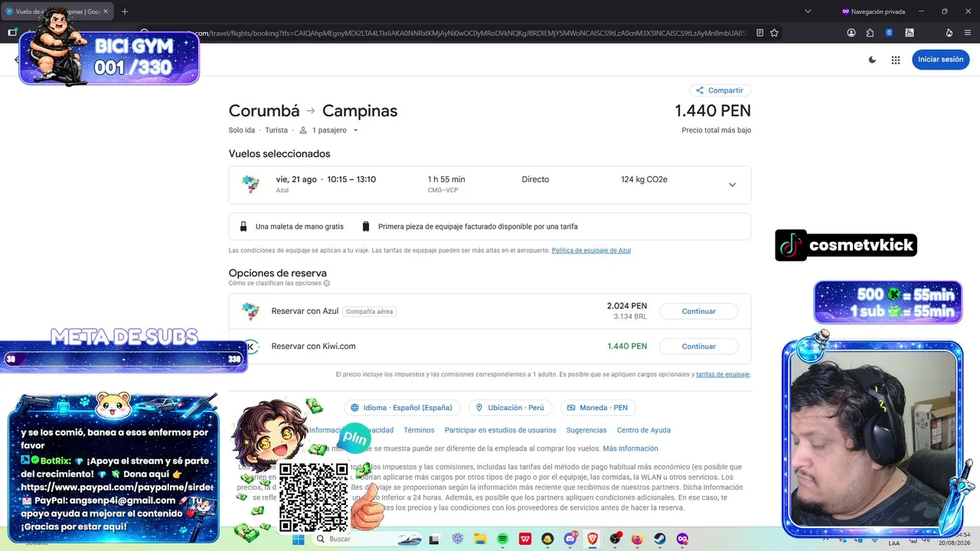The width and height of the screenshot is (980, 551).
Task: Open the Google apps grid
Action: tap(895, 60)
